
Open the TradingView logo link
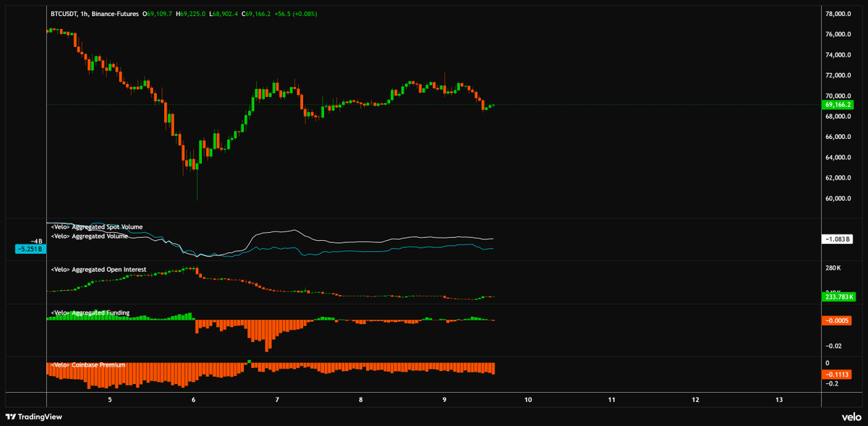35,417
